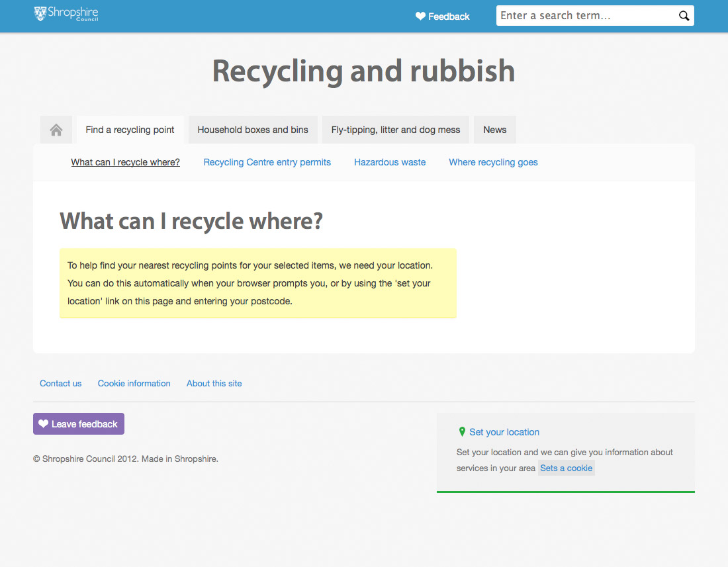
Task: Click Cookie information link
Action: [134, 383]
